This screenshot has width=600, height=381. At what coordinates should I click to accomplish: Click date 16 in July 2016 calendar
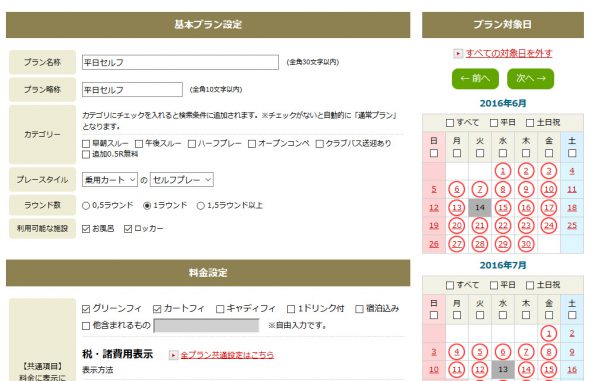(x=572, y=370)
